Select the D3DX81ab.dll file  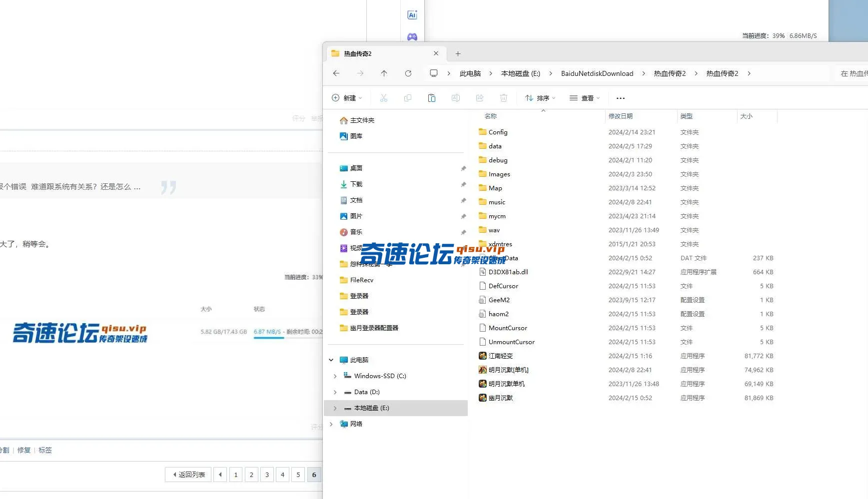tap(503, 272)
